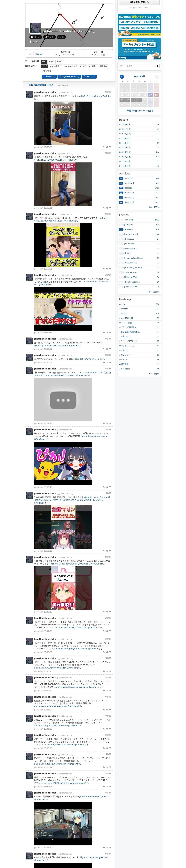Open the Stats bar-chart link
Screen dimensions: 186x868
pyautogui.click(x=36, y=54)
